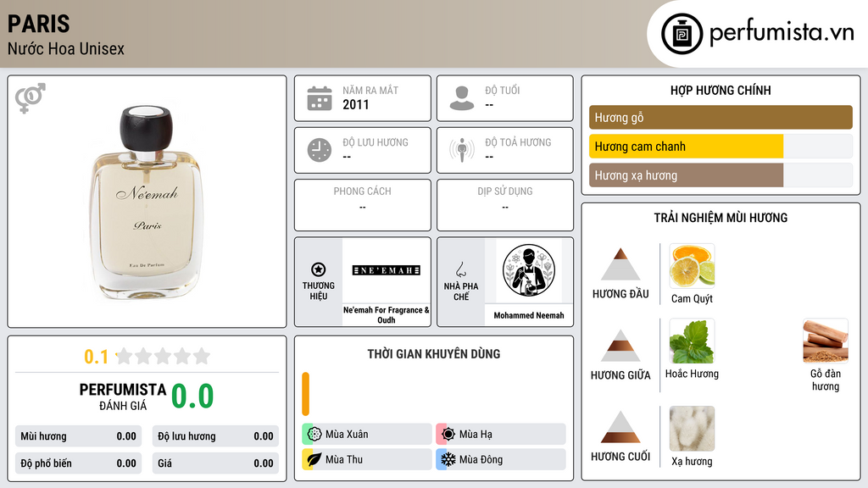Click the Mùa Hạ sun icon
The image size is (868, 488).
(x=448, y=434)
